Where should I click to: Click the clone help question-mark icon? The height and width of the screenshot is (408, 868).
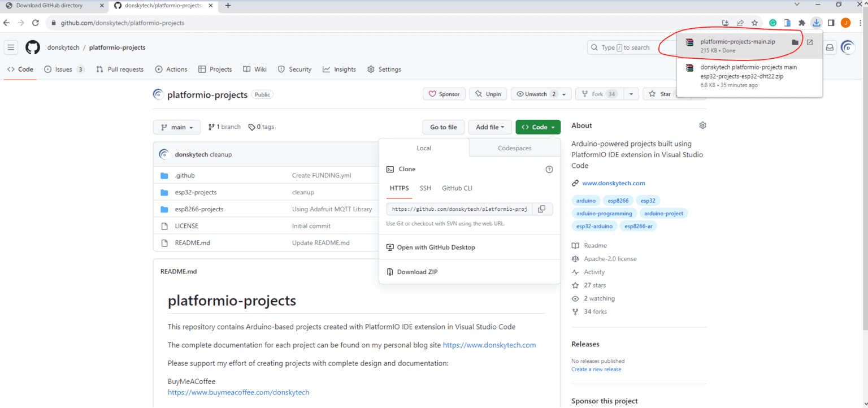pyautogui.click(x=549, y=168)
